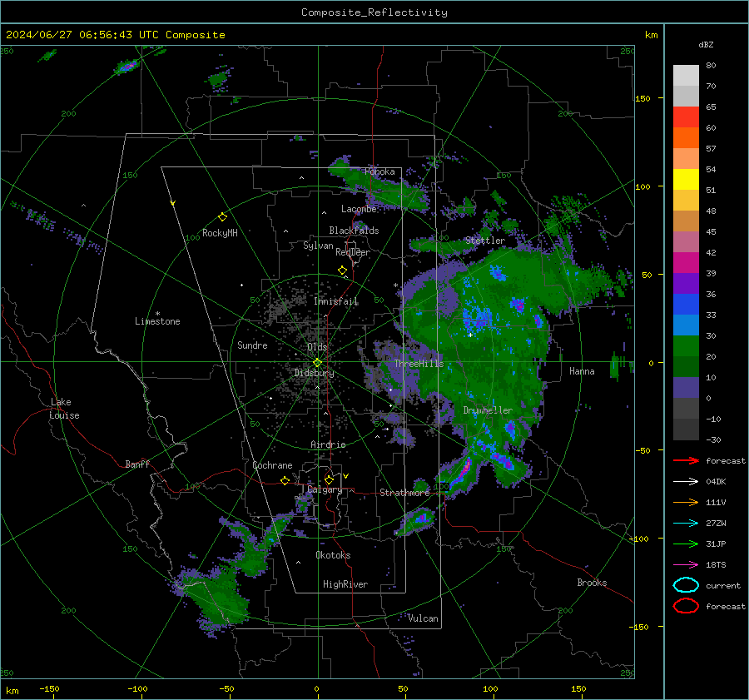Click the Okotoks label
Screen dimensions: 749x700
(333, 555)
